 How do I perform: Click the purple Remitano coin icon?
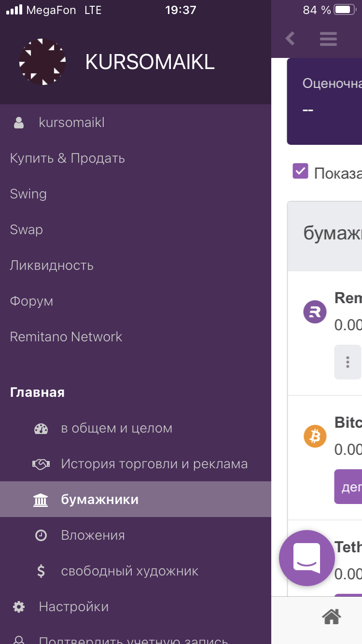pos(315,312)
